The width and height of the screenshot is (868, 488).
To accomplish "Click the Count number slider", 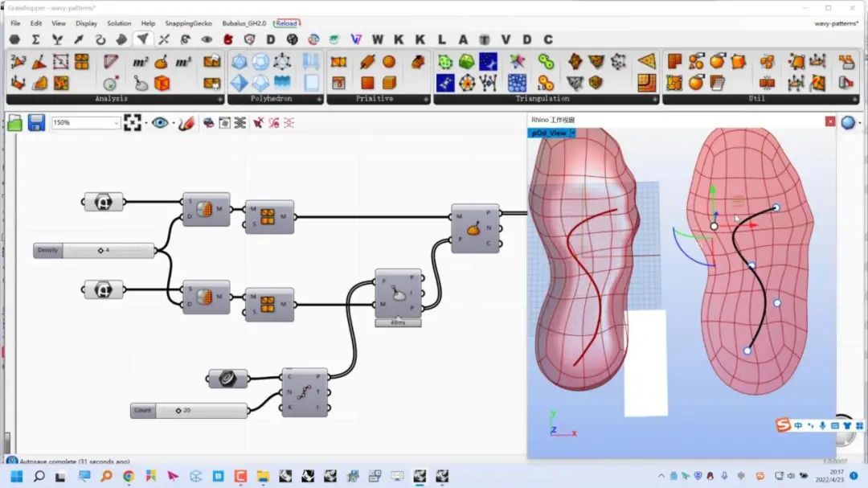I will pyautogui.click(x=190, y=411).
